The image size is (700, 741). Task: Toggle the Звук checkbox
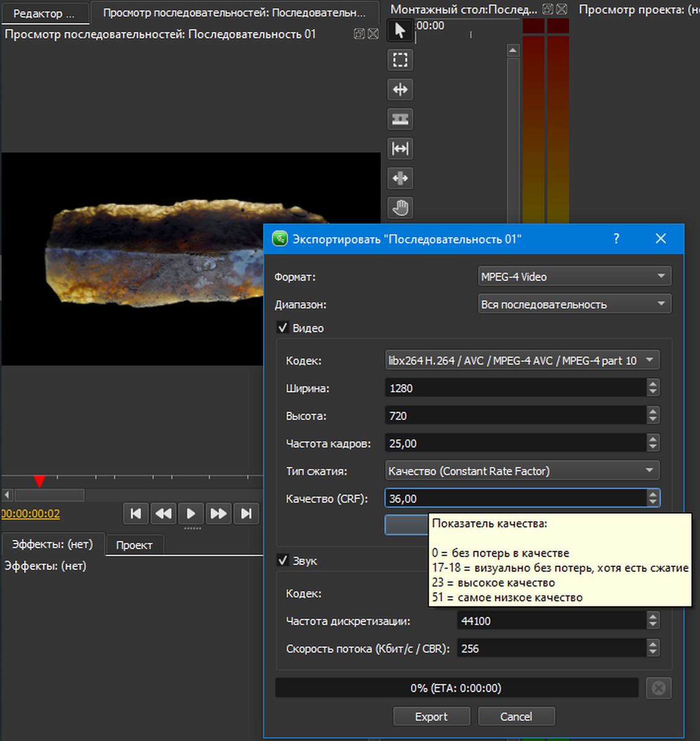[283, 561]
